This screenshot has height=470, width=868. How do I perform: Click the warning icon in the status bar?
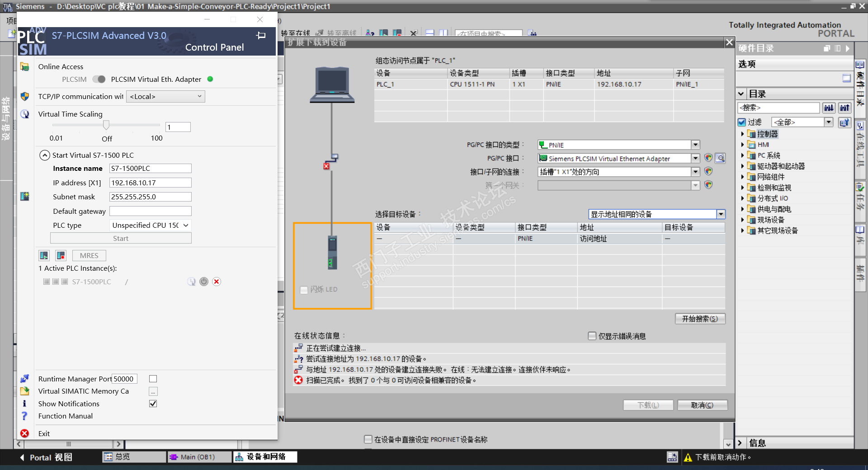coord(688,457)
